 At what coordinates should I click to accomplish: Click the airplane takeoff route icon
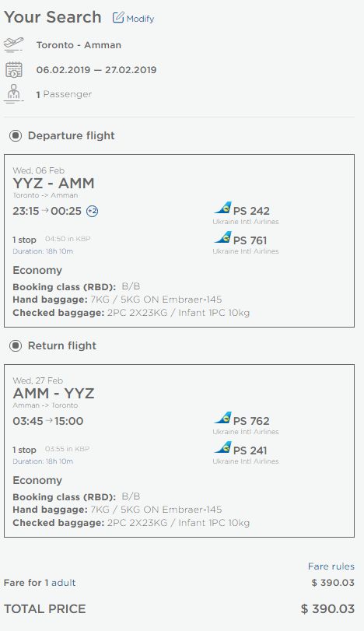pyautogui.click(x=14, y=44)
